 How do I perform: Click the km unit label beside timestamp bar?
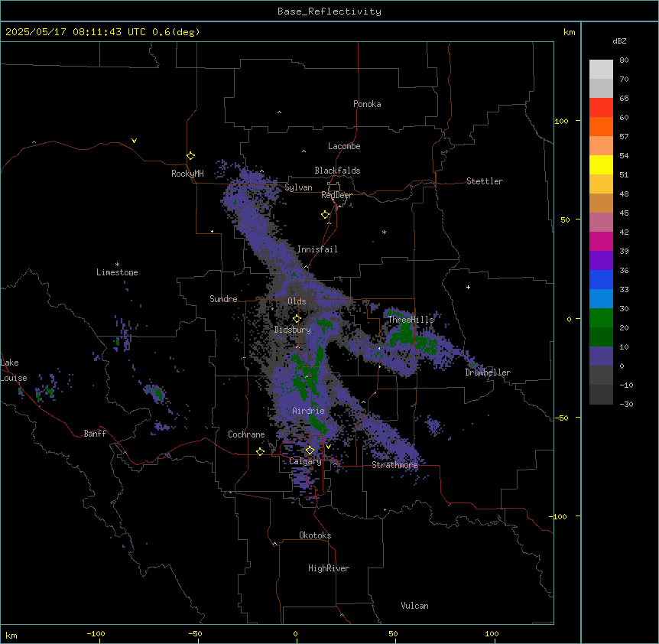(x=570, y=32)
